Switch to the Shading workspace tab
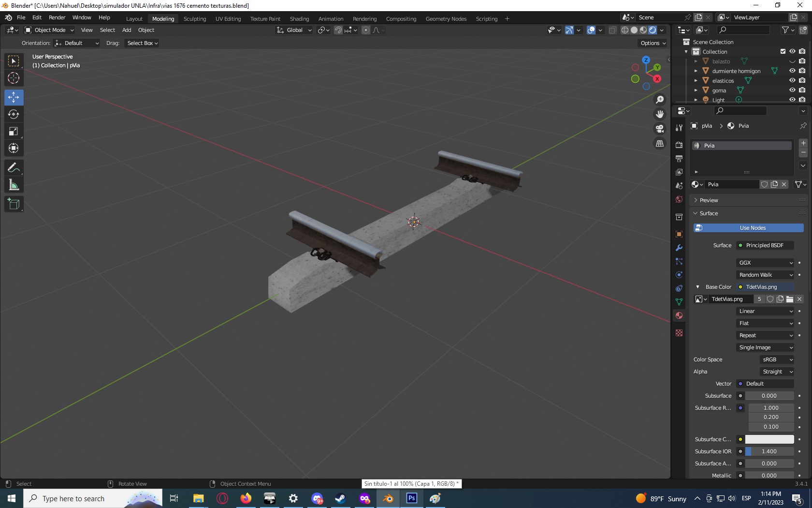 click(299, 19)
